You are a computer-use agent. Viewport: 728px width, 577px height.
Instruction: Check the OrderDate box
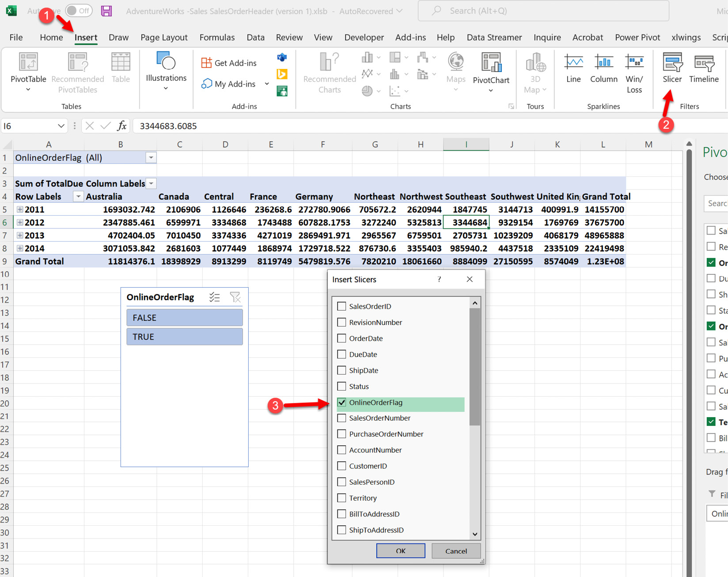341,338
